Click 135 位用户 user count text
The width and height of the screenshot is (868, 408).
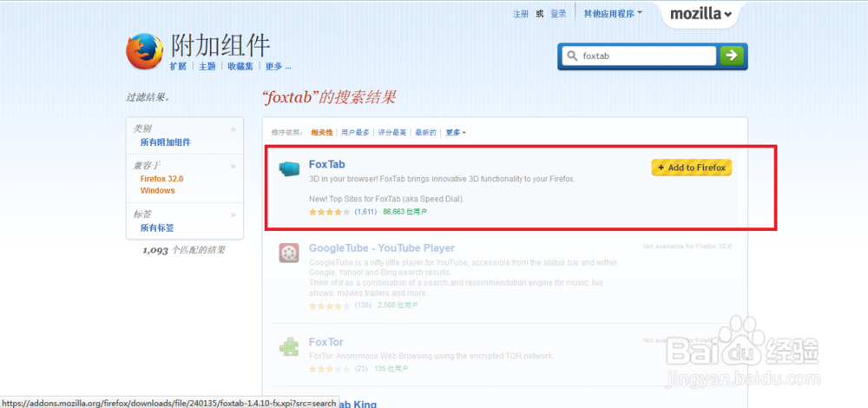click(x=391, y=369)
